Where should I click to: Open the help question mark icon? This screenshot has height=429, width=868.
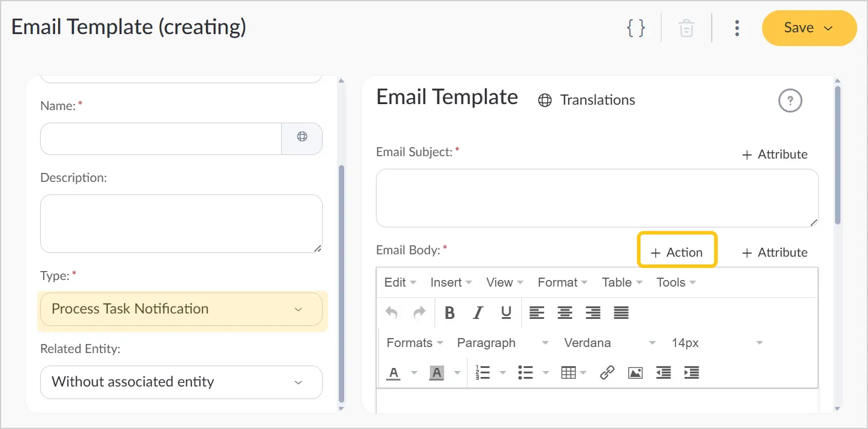[x=790, y=100]
